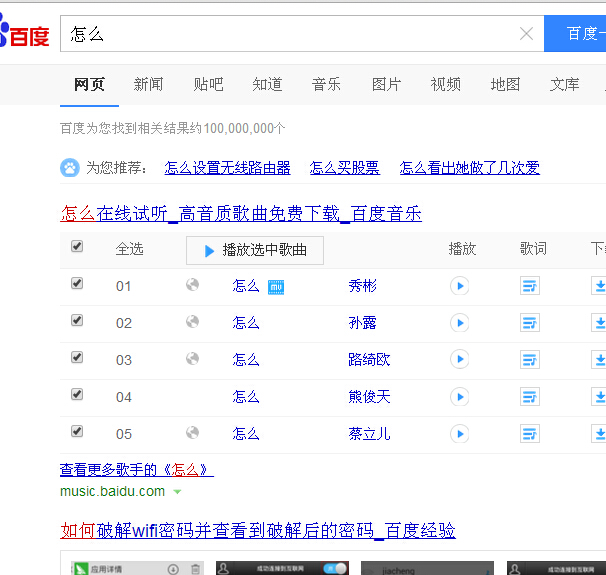
Task: Click artist link 路绮欧
Action: pyautogui.click(x=369, y=360)
